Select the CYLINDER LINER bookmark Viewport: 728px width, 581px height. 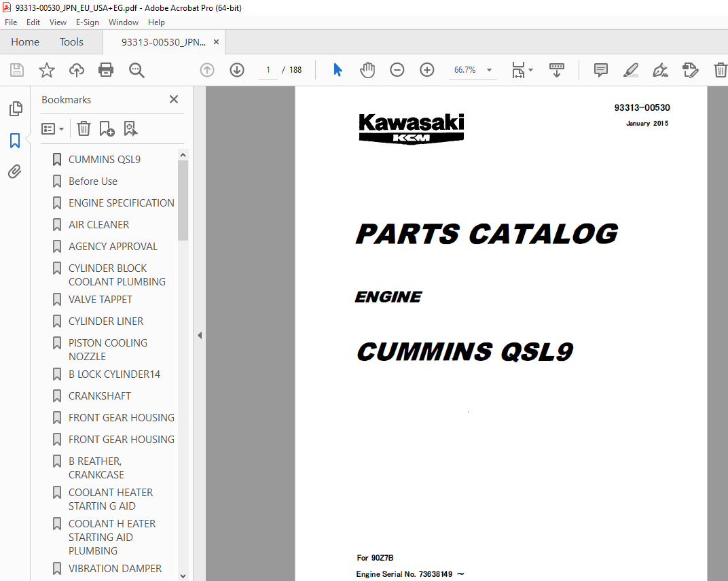tap(106, 321)
